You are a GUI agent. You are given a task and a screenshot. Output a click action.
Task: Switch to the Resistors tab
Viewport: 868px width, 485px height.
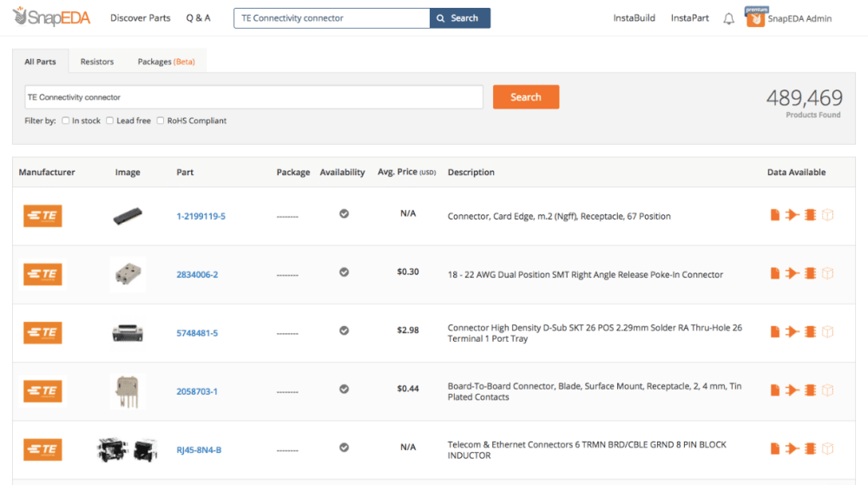point(97,62)
